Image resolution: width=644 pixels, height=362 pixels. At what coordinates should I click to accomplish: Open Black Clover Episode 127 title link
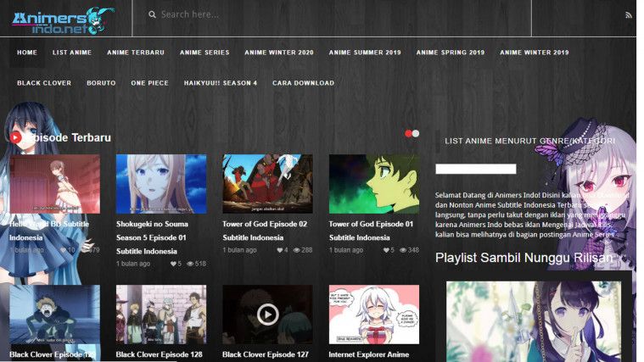coord(266,354)
